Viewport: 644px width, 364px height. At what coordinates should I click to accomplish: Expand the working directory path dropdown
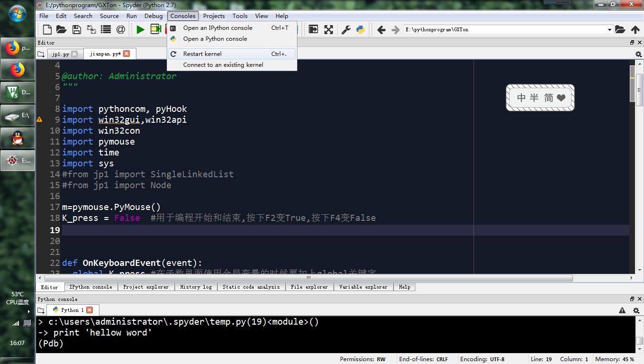click(609, 29)
